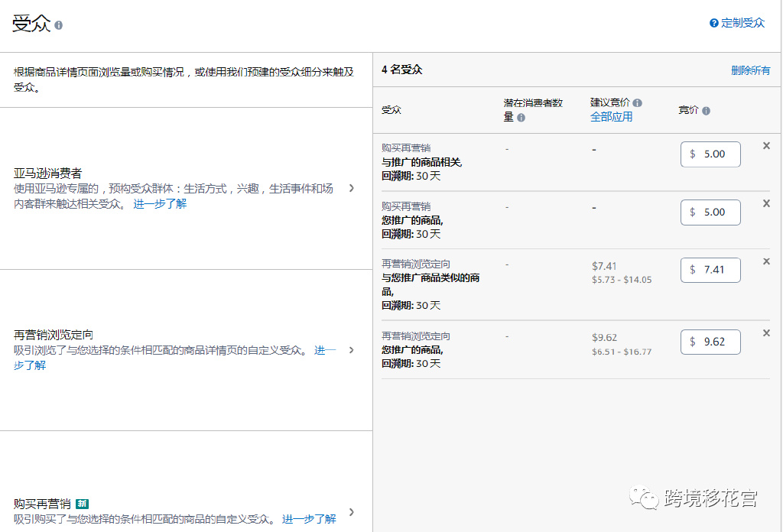Click suggested bid value $9.62
The height and width of the screenshot is (532, 783).
coord(604,338)
